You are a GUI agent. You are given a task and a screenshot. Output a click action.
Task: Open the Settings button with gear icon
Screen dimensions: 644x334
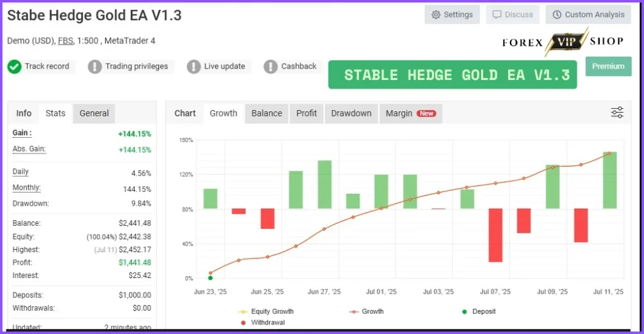(x=452, y=15)
